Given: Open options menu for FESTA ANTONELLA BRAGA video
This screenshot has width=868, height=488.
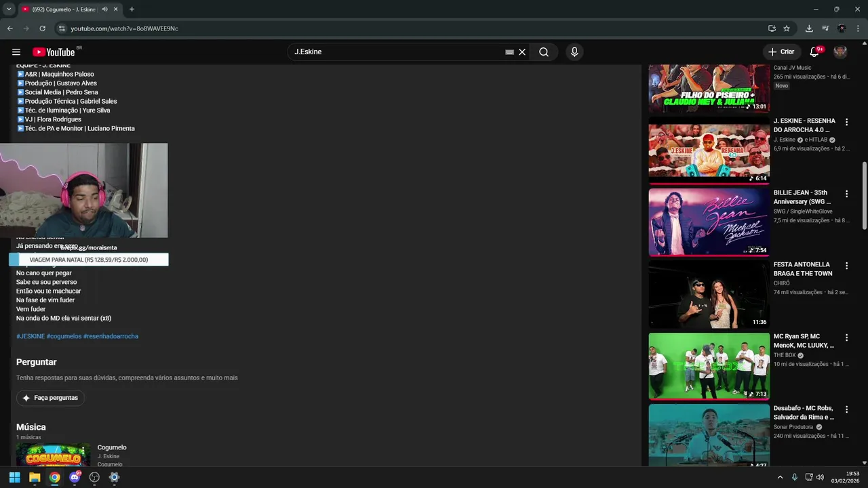Looking at the screenshot, I should pos(846,266).
